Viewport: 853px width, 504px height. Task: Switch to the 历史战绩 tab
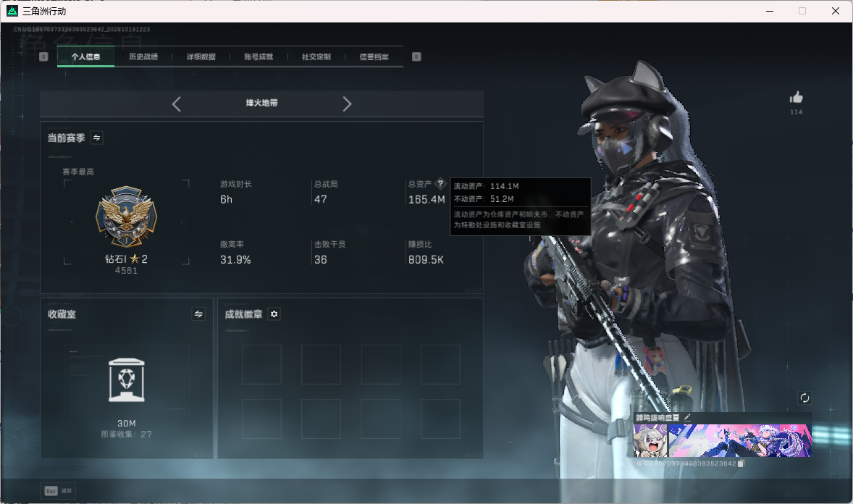pyautogui.click(x=143, y=56)
